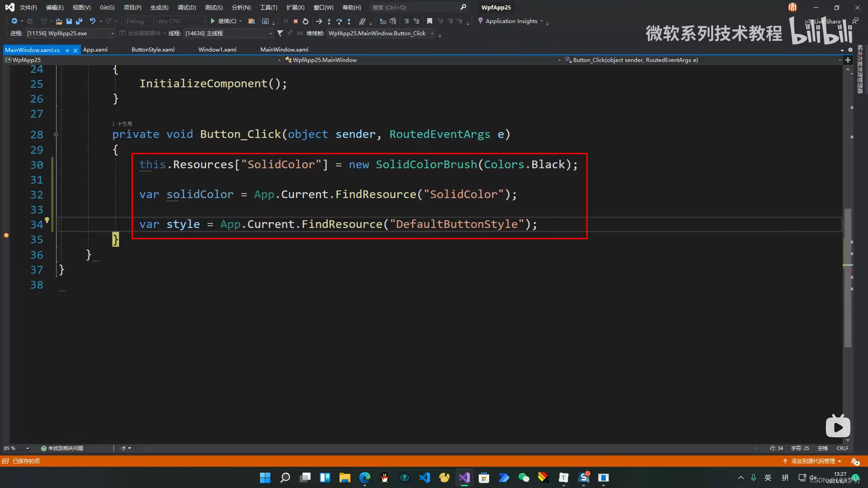The image size is (868, 488).
Task: Collapse the Button_Click method outline
Action: coord(56,135)
